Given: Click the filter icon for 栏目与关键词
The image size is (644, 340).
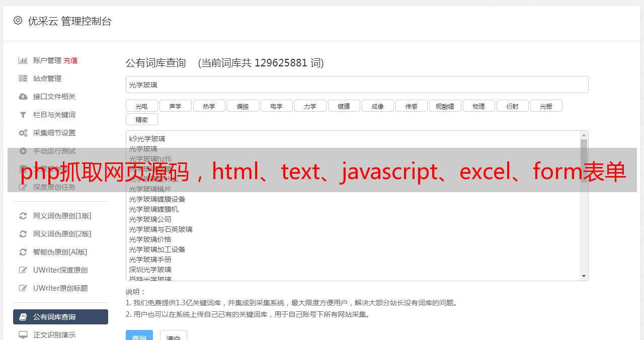Looking at the screenshot, I should [23, 115].
